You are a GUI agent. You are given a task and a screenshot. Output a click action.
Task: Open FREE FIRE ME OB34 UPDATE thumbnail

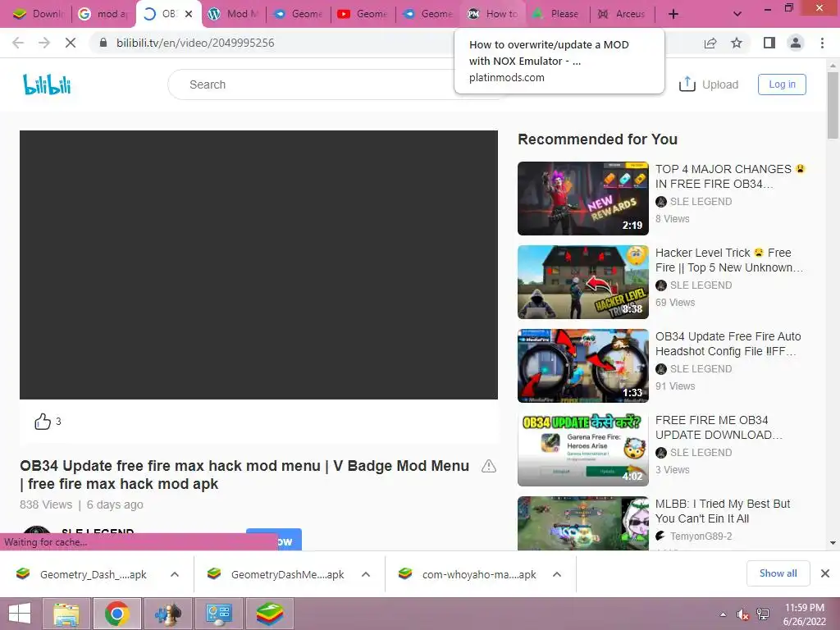click(x=583, y=449)
